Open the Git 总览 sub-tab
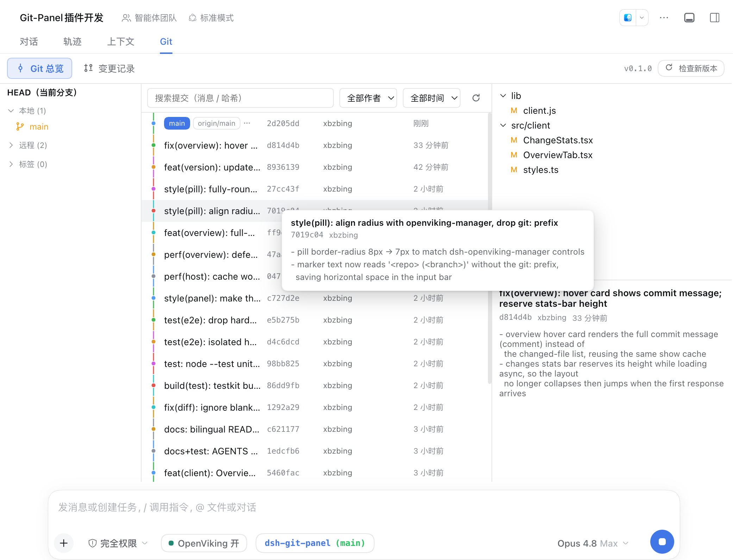The height and width of the screenshot is (560, 733). (40, 68)
